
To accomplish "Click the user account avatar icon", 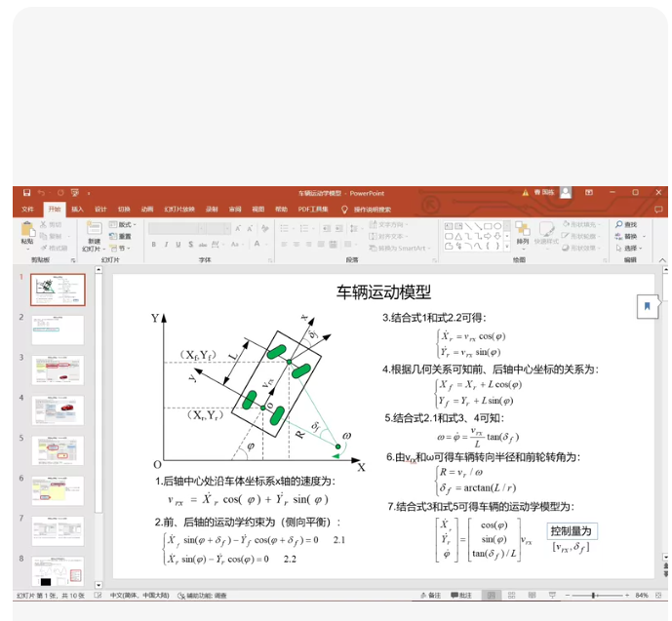I will click(566, 193).
